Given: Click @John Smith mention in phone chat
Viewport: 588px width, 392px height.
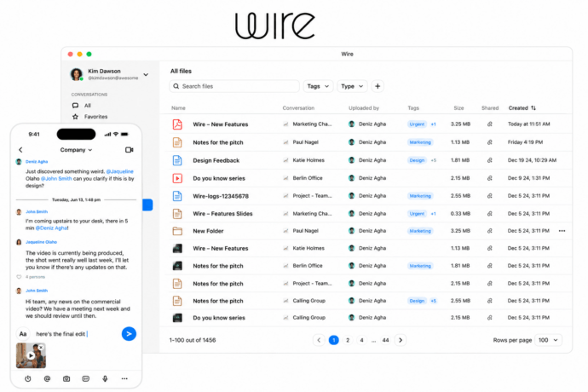Looking at the screenshot, I should pos(56,179).
